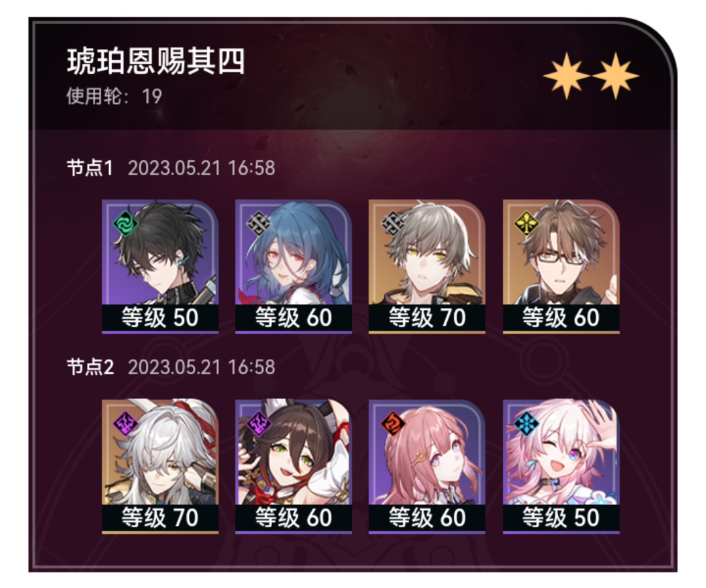This screenshot has width=706, height=588.
Task: Select the white-haired level 70 character portrait
Action: click(160, 466)
